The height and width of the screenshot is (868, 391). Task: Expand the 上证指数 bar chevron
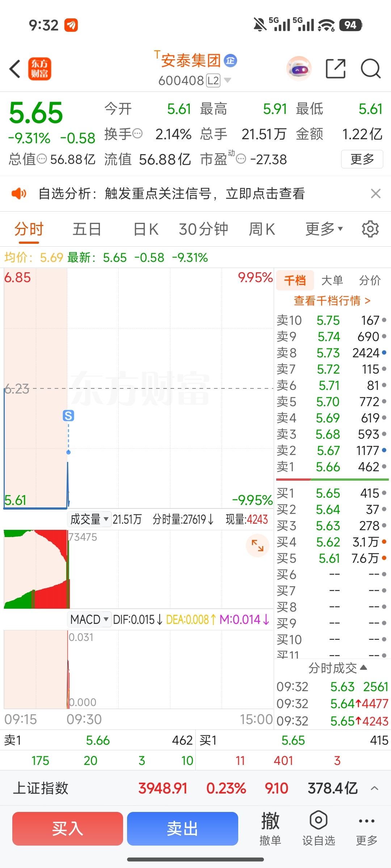click(x=375, y=788)
